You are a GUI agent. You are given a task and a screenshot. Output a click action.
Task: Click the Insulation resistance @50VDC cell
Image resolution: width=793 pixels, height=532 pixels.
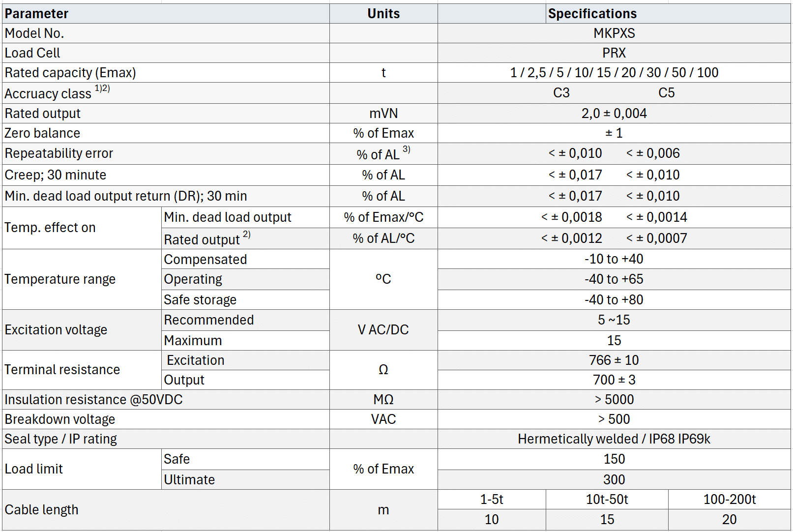click(93, 400)
